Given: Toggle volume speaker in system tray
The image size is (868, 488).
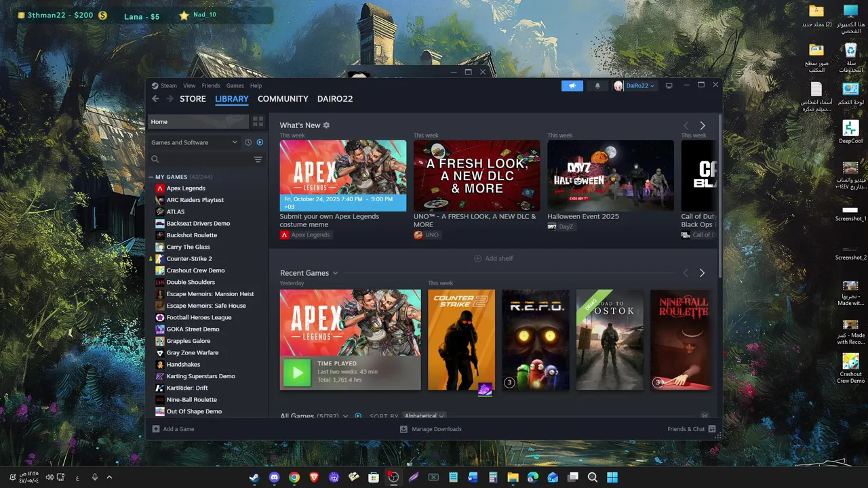Looking at the screenshot, I should [50, 477].
